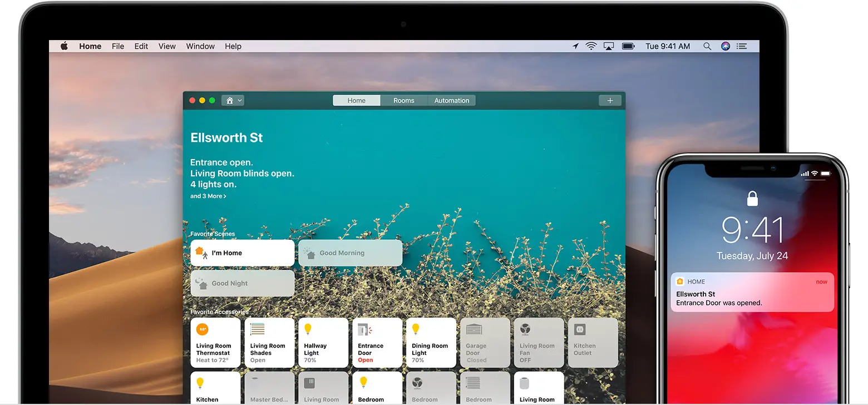Select the Home tab in the toolbar
This screenshot has width=868, height=405.
[x=357, y=100]
